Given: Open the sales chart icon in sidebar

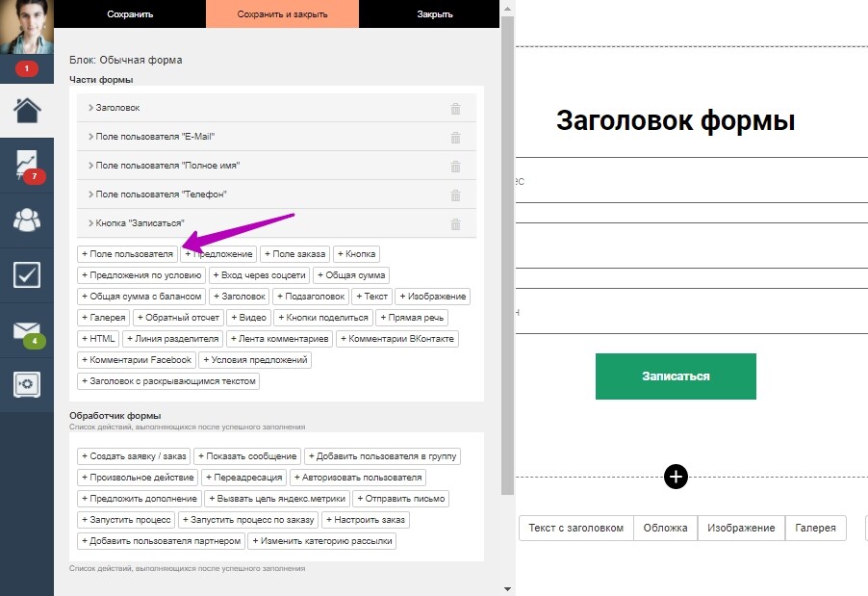Looking at the screenshot, I should click(27, 165).
